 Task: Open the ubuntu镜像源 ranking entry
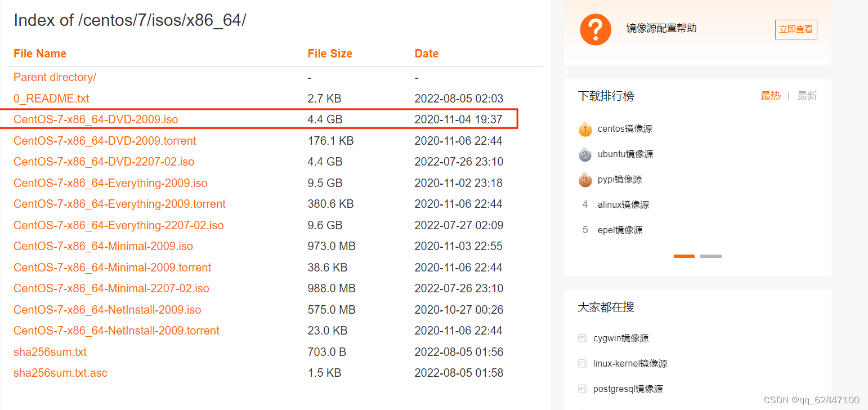click(625, 154)
